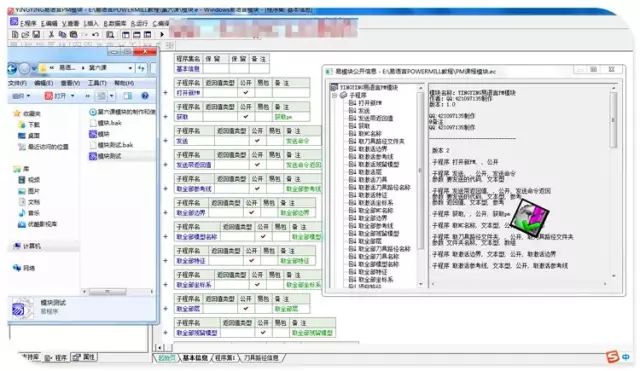
Task: Expand plus sign beside 取全部边界 subroutine
Action: coord(166,213)
